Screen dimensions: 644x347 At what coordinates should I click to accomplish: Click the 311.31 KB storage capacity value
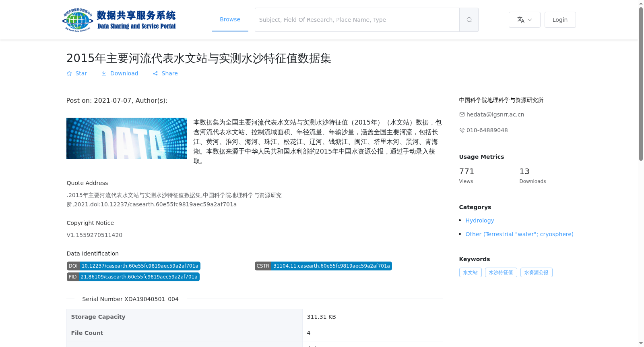321,317
